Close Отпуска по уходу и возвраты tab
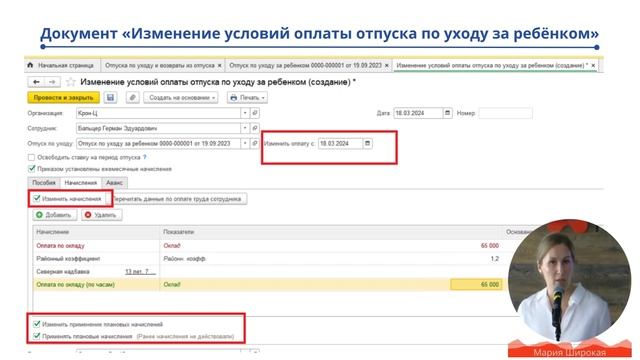640x360 pixels. coord(219,65)
